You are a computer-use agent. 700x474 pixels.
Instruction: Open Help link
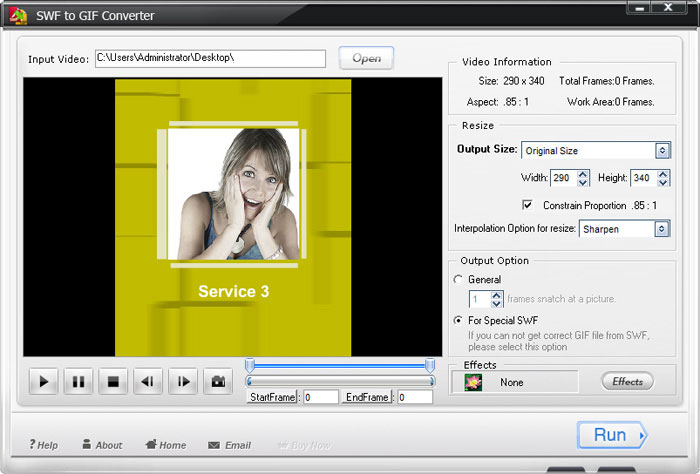(44, 445)
